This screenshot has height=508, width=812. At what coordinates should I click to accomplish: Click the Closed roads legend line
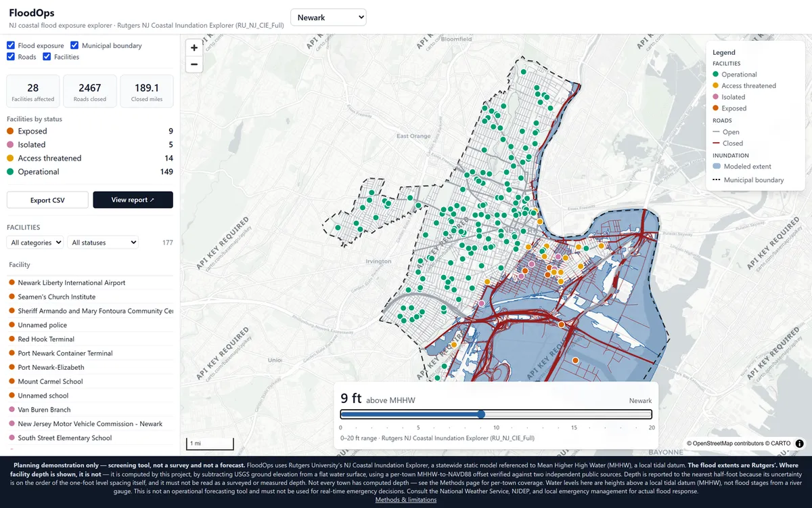[716, 144]
